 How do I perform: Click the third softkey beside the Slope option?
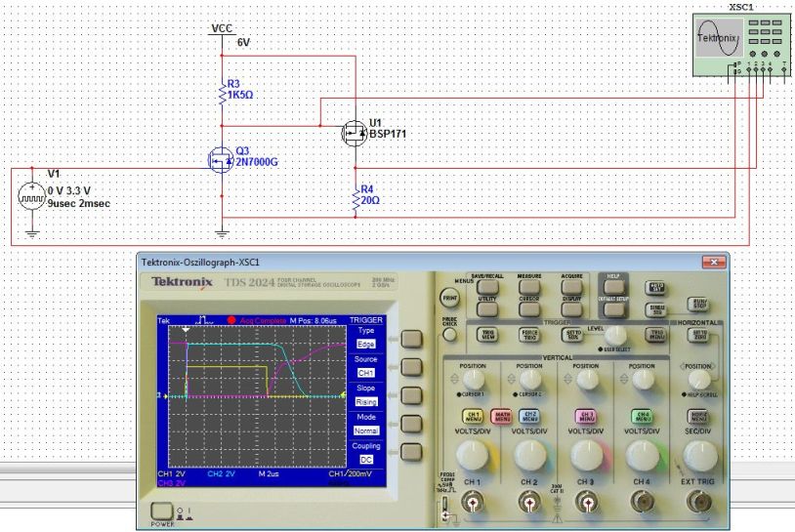pyautogui.click(x=411, y=395)
